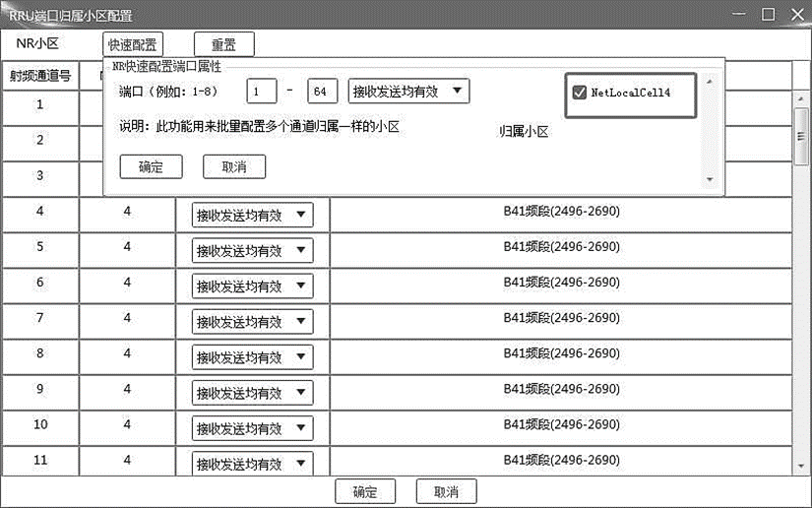Close the RRU端口归属小区配置 window

click(x=798, y=14)
